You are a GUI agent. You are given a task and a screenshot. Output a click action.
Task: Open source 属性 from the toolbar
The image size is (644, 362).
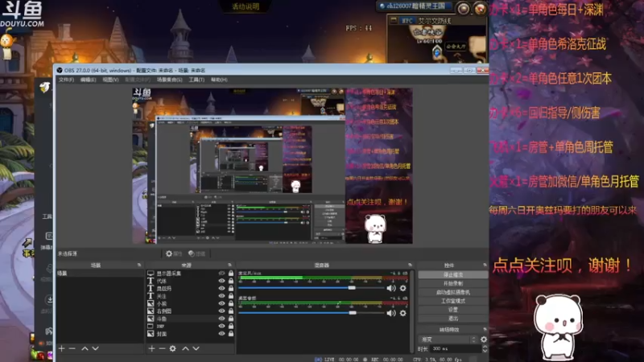[174, 253]
